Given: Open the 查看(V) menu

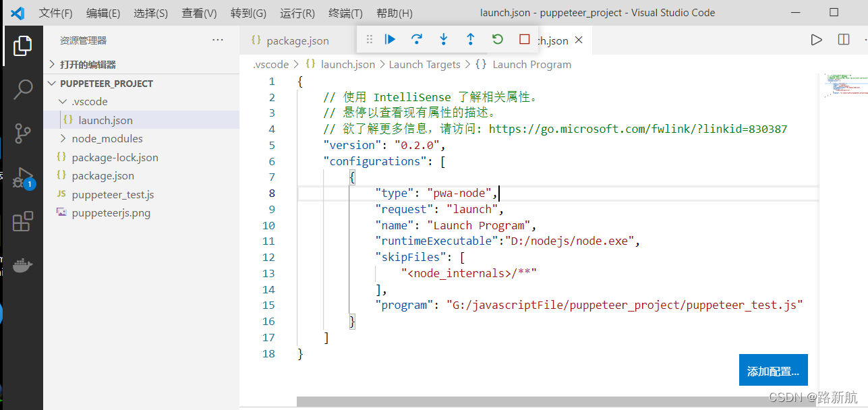Looking at the screenshot, I should coord(200,13).
